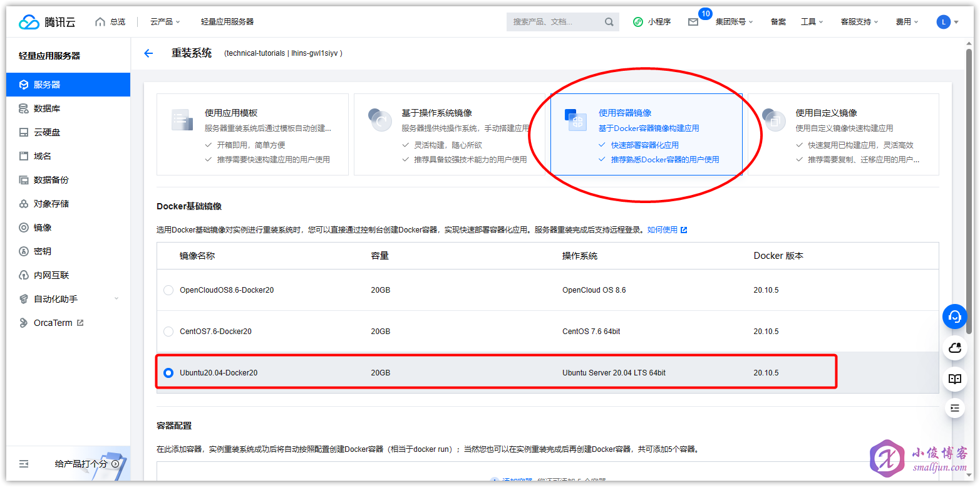980x487 pixels.
Task: Launch OrcaTerm from the sidebar
Action: click(x=68, y=323)
